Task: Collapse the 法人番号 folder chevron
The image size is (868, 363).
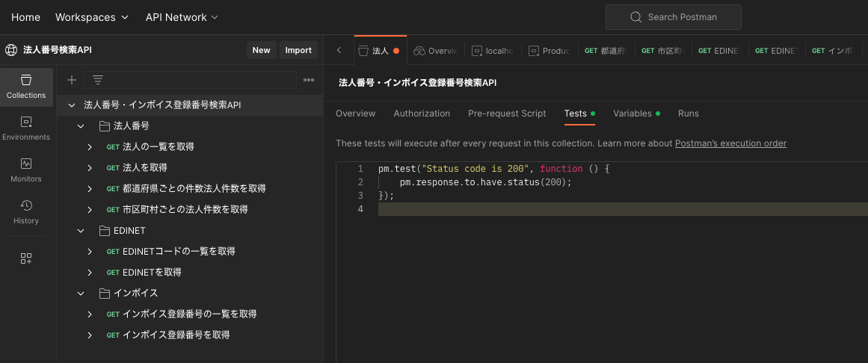Action: pos(81,126)
